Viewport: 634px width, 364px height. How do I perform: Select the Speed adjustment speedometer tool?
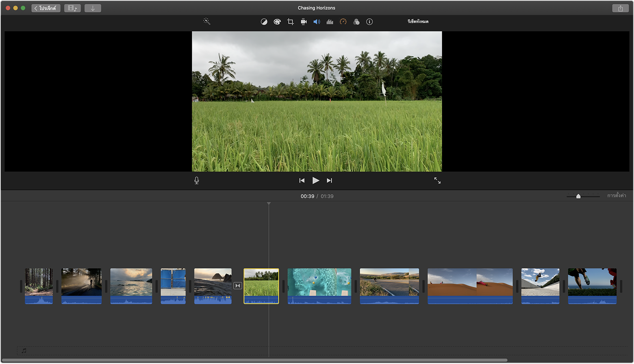[x=343, y=22]
